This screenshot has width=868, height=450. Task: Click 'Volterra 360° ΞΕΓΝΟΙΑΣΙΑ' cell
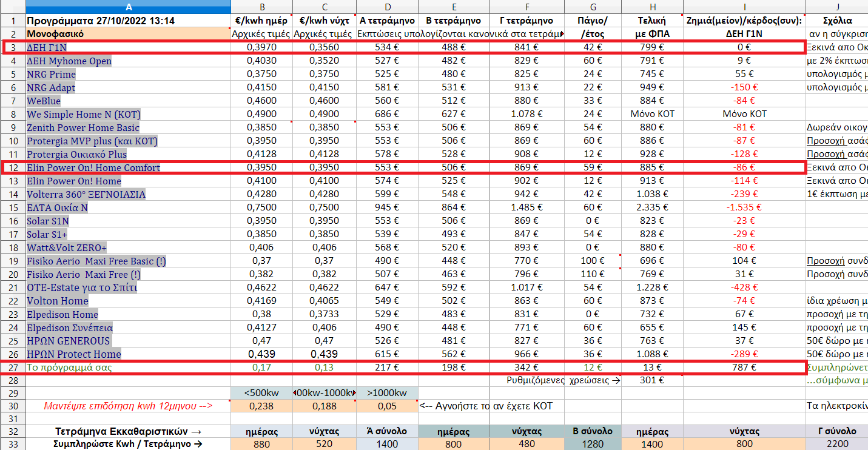click(128, 194)
